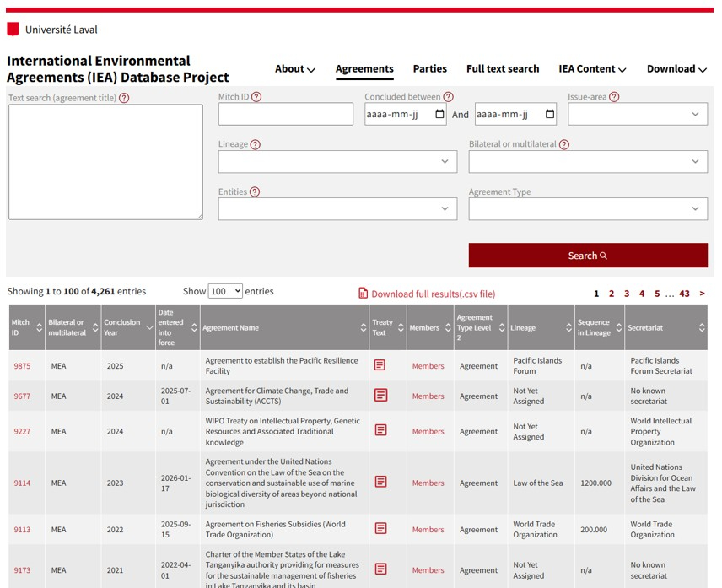
Task: Click the agreement title text search box
Action: pos(105,162)
